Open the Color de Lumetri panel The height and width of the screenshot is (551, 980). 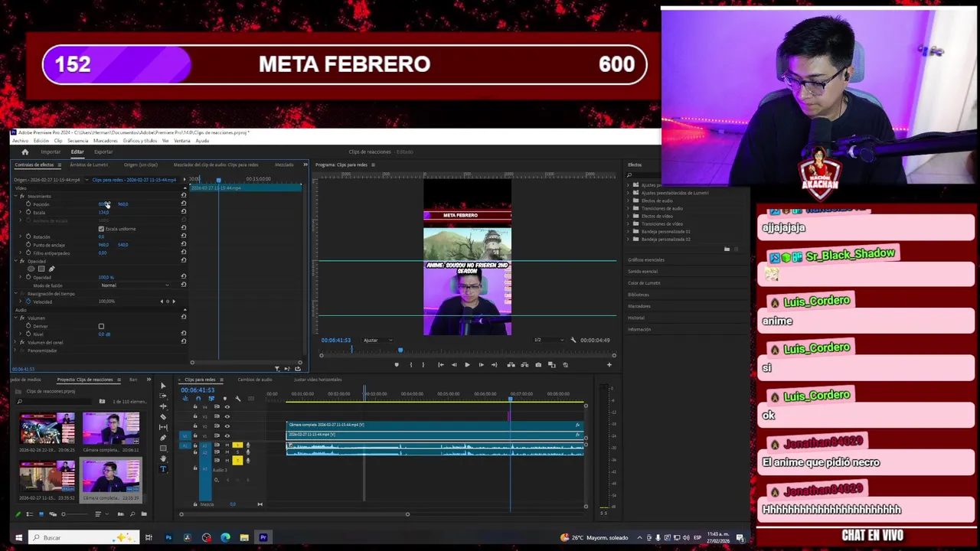click(x=644, y=283)
